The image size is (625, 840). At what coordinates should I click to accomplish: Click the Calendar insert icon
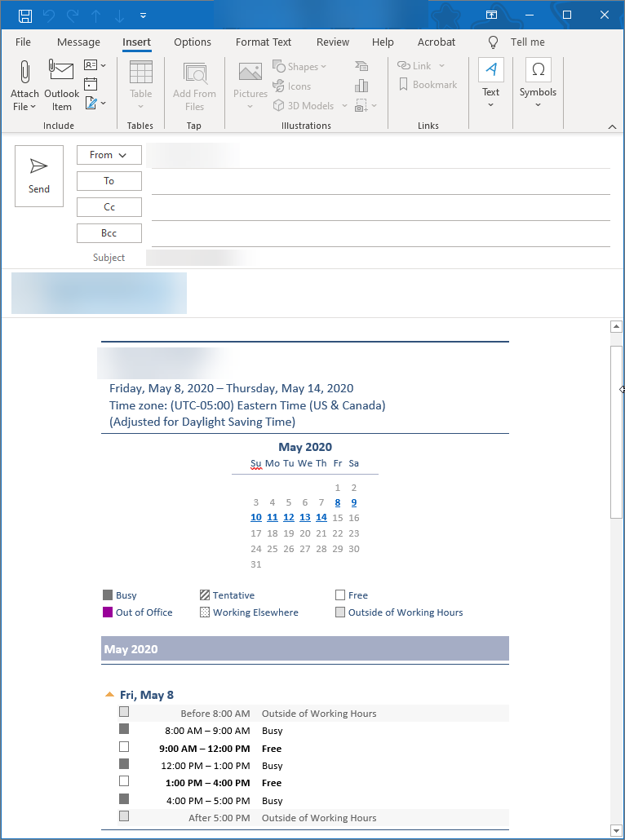(x=91, y=84)
